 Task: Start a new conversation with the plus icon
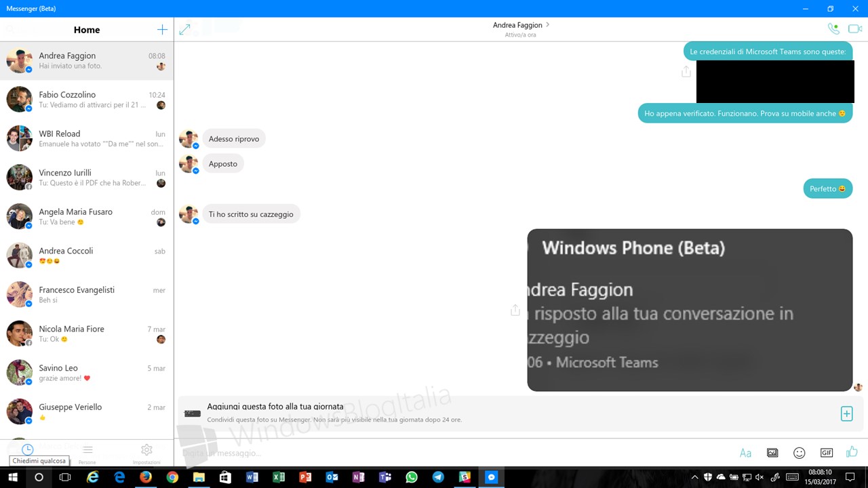[162, 30]
